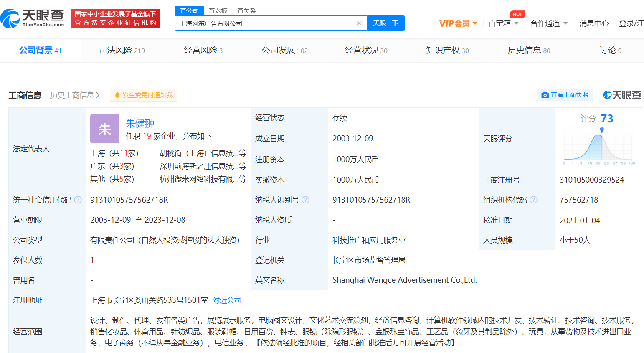The height and width of the screenshot is (353, 644).
Task: Open the VIP会员 dropdown
Action: tap(458, 23)
